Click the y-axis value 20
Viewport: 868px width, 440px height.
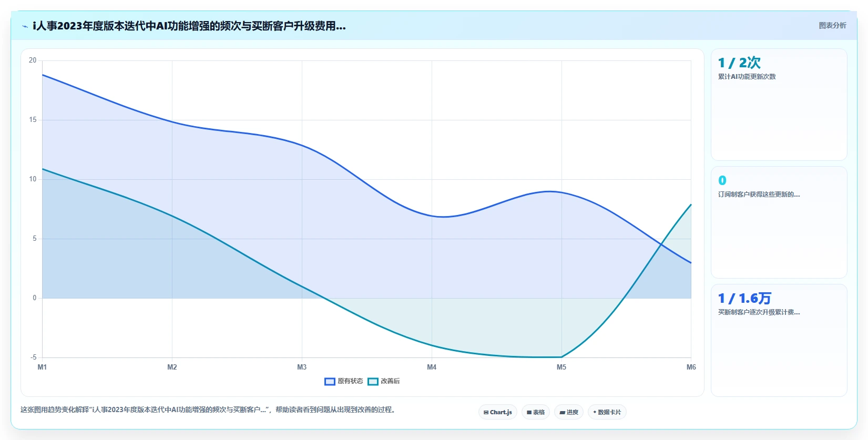[x=33, y=60]
